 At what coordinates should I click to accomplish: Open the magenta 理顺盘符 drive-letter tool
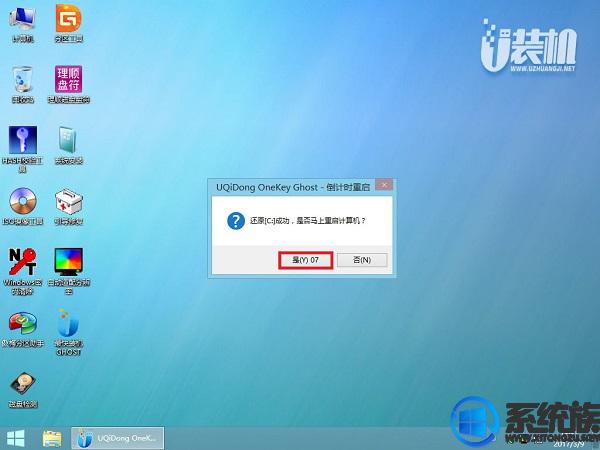(x=68, y=84)
